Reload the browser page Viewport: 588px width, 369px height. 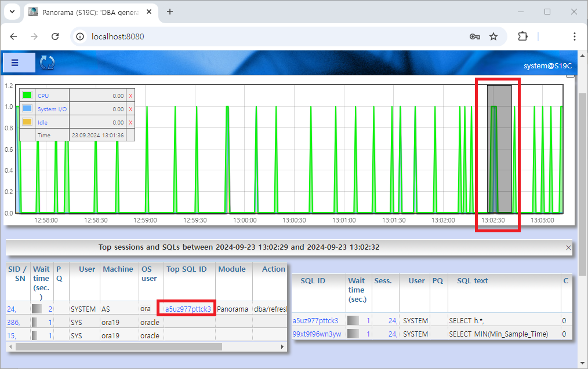(55, 36)
